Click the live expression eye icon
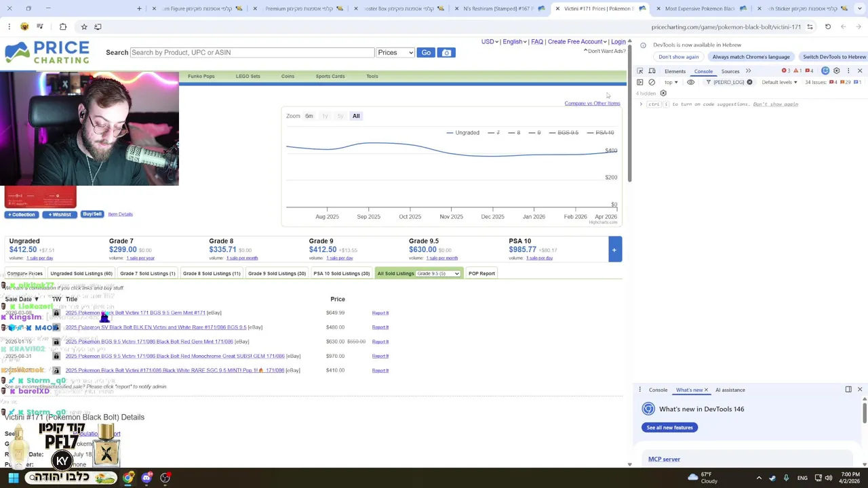The image size is (868, 488). pos(690,82)
